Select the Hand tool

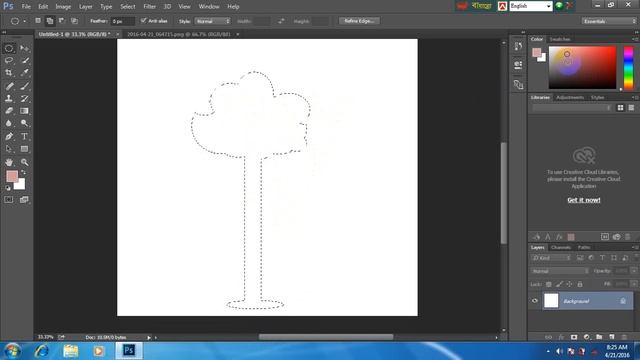coord(9,162)
